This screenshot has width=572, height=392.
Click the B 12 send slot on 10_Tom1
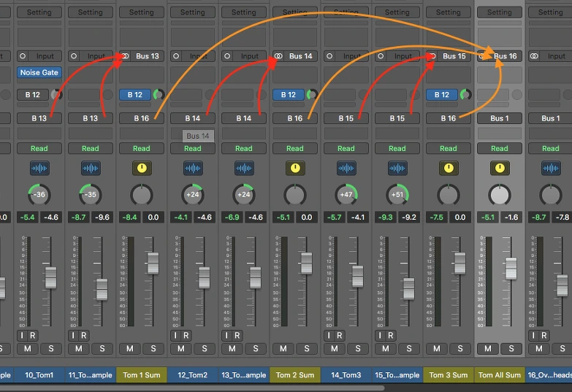pyautogui.click(x=33, y=95)
